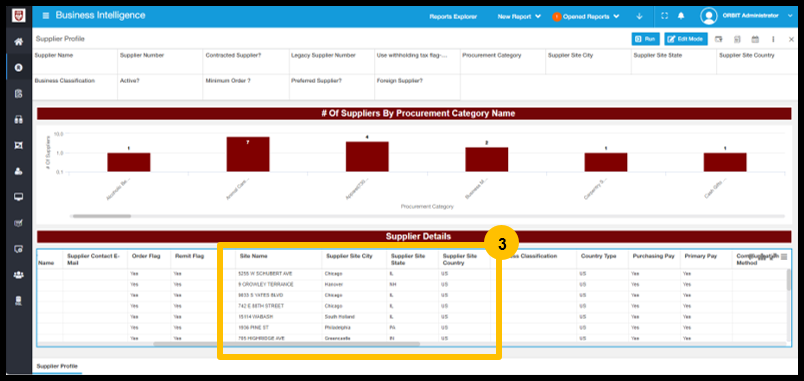Open the Supplier Site State filter field
This screenshot has width=804, height=381.
pyautogui.click(x=674, y=62)
